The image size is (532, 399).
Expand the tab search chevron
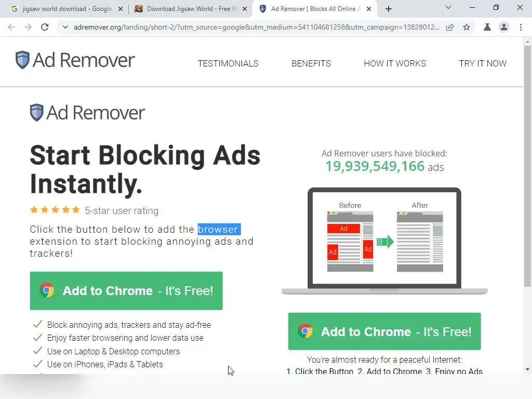pyautogui.click(x=448, y=7)
